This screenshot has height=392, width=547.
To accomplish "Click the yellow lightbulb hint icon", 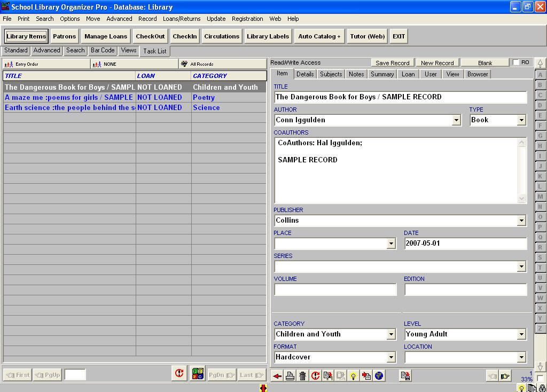I will click(x=354, y=375).
